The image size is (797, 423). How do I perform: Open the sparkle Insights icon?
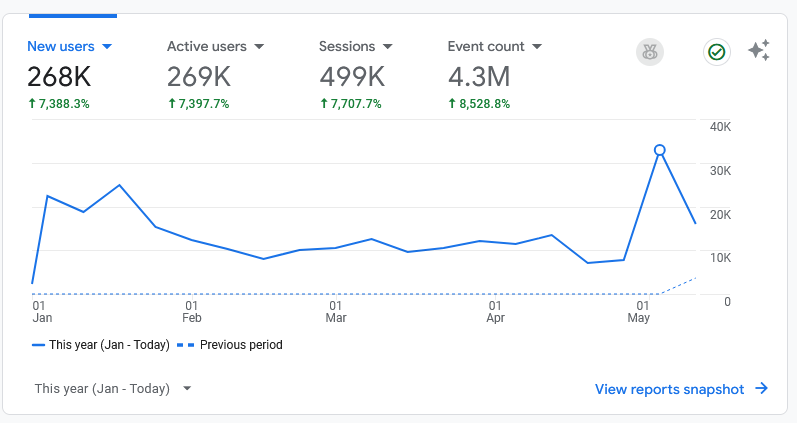pos(759,51)
